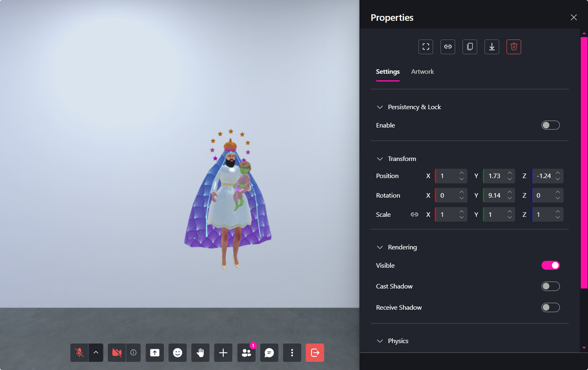Link the Scale axis values
The image size is (588, 370).
414,214
